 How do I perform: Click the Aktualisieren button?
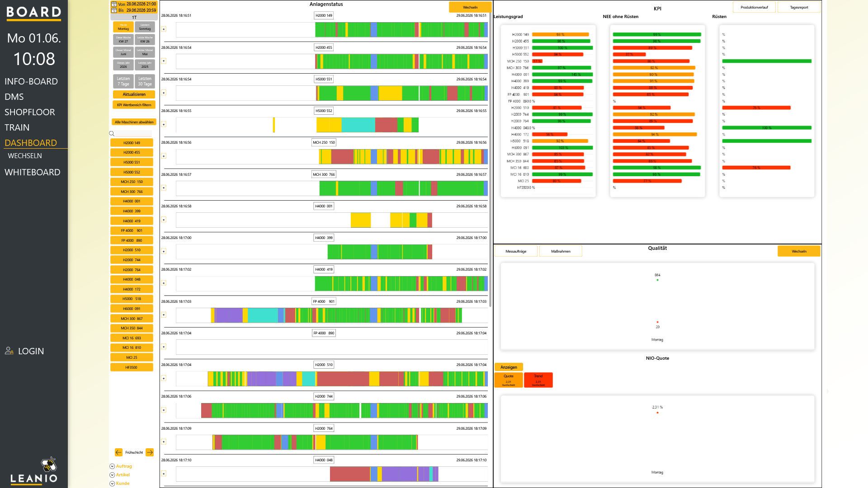click(x=134, y=94)
